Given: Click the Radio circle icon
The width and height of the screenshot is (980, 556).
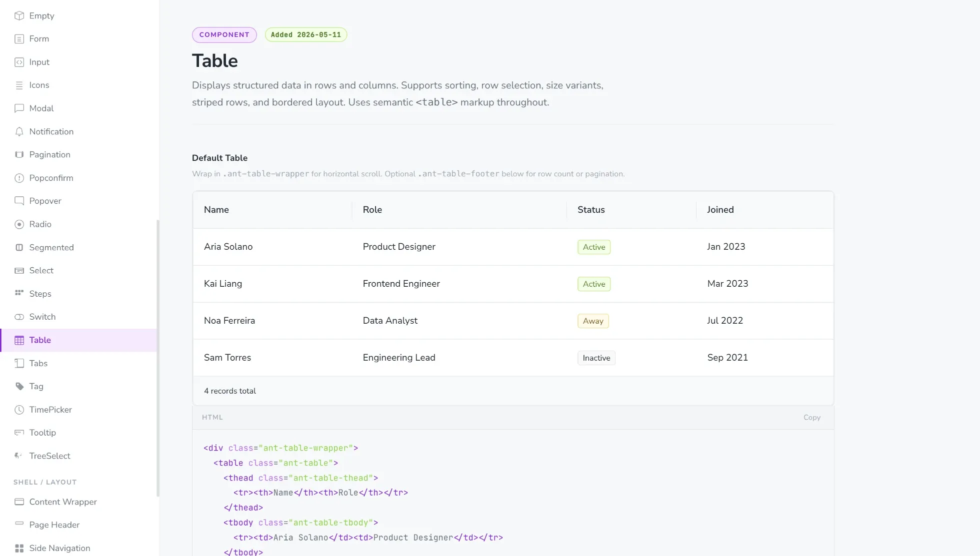Looking at the screenshot, I should 19,224.
